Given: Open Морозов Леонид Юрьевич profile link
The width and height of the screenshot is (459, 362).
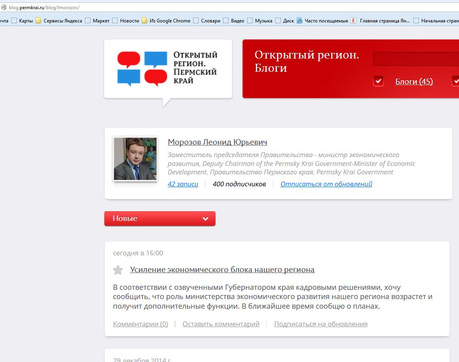Looking at the screenshot, I should 217,142.
